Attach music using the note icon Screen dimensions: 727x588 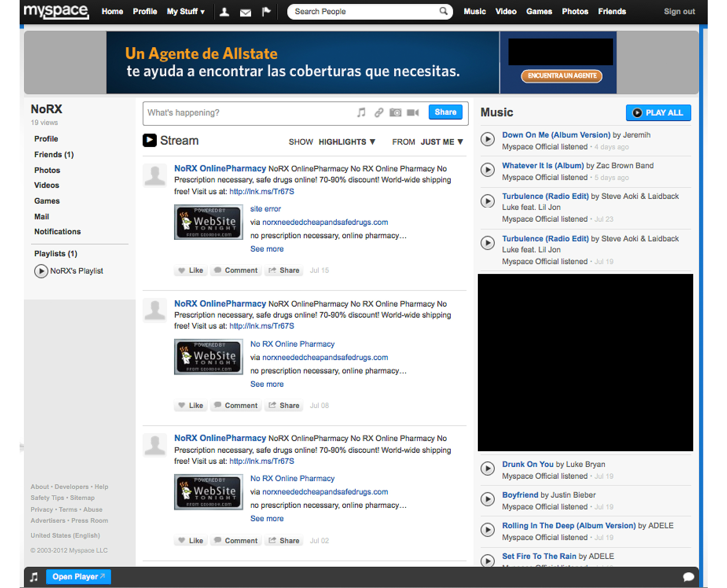coord(361,113)
